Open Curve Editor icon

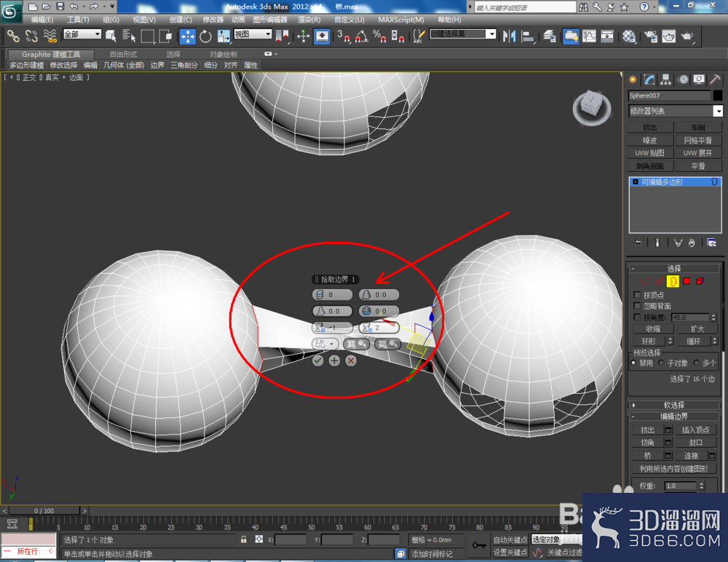pos(589,36)
